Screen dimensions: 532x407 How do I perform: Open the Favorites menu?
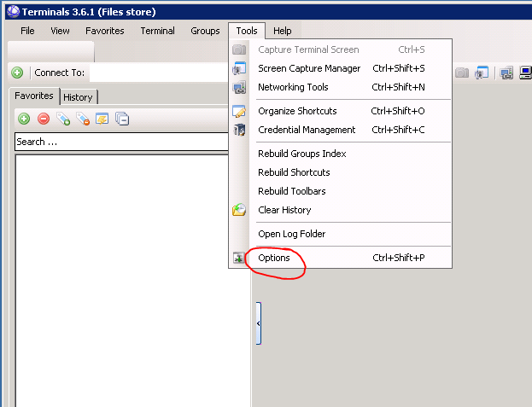click(105, 31)
